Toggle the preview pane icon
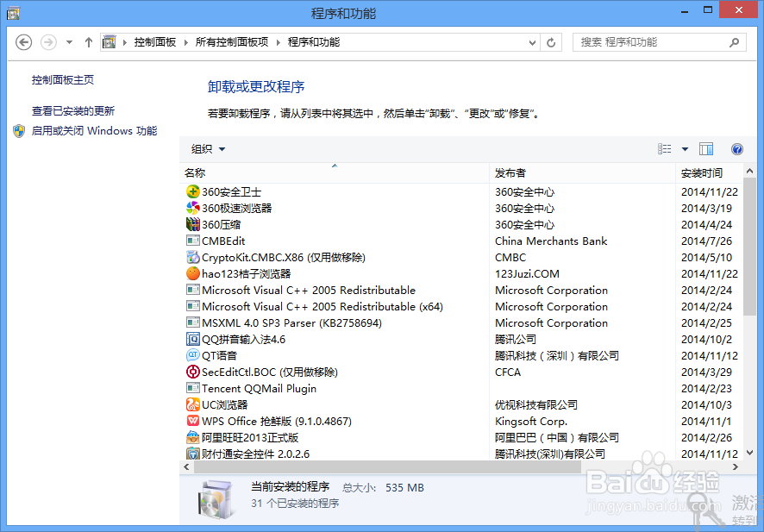The height and width of the screenshot is (532, 764). point(706,149)
